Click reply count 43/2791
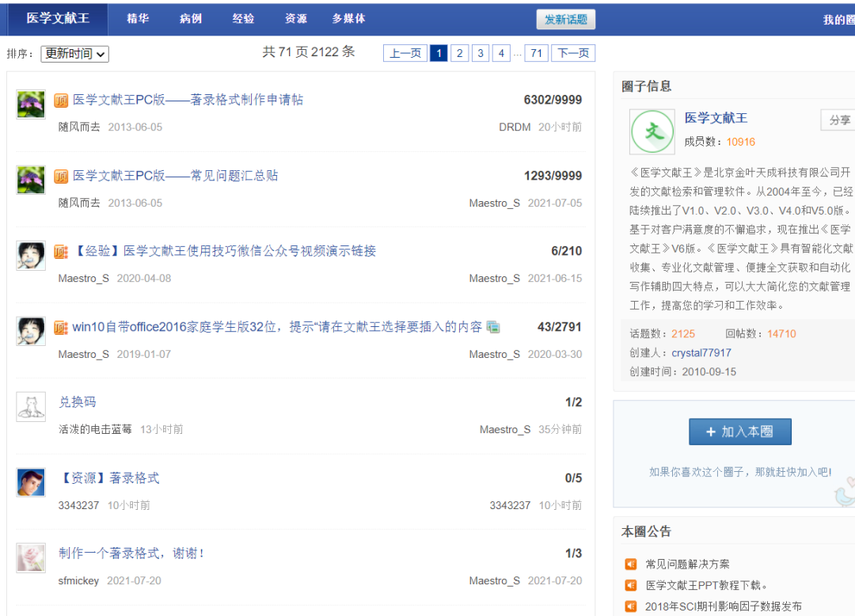The height and width of the screenshot is (616, 855). (x=560, y=327)
